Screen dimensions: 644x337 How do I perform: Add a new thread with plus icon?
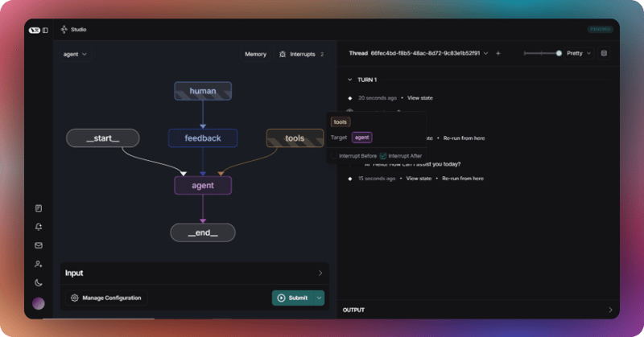click(x=498, y=54)
